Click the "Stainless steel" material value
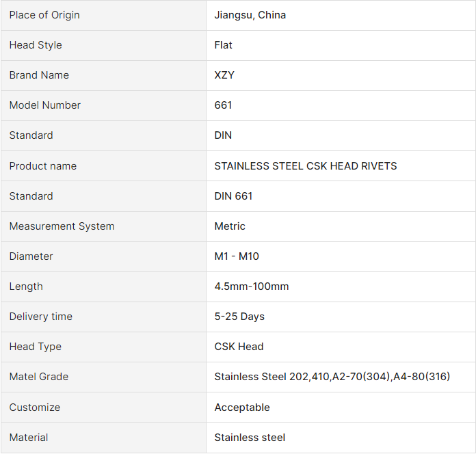This screenshot has height=454, width=476. (250, 438)
